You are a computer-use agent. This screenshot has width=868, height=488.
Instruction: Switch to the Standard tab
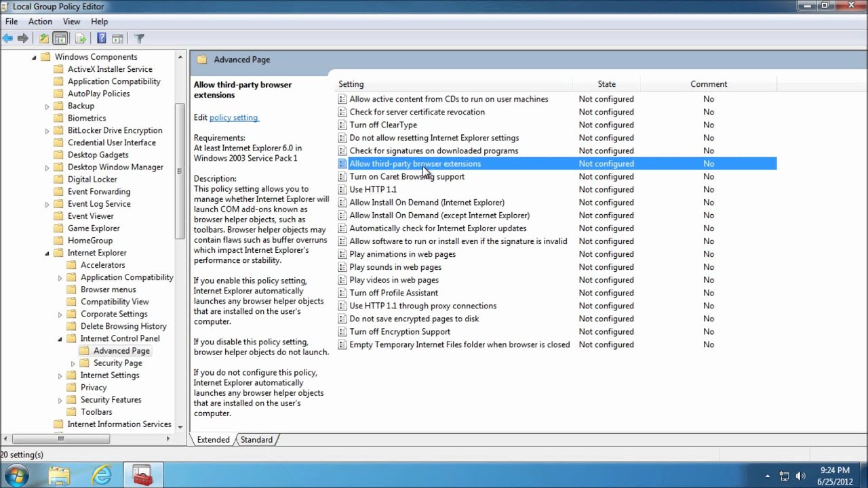point(256,440)
